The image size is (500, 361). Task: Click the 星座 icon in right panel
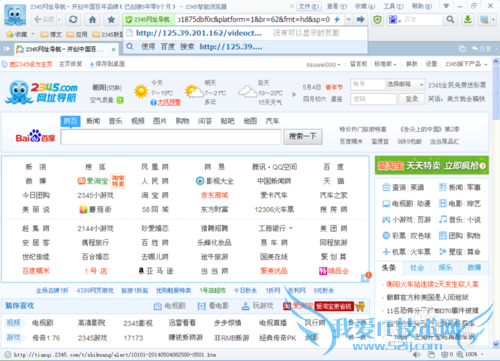(443, 252)
